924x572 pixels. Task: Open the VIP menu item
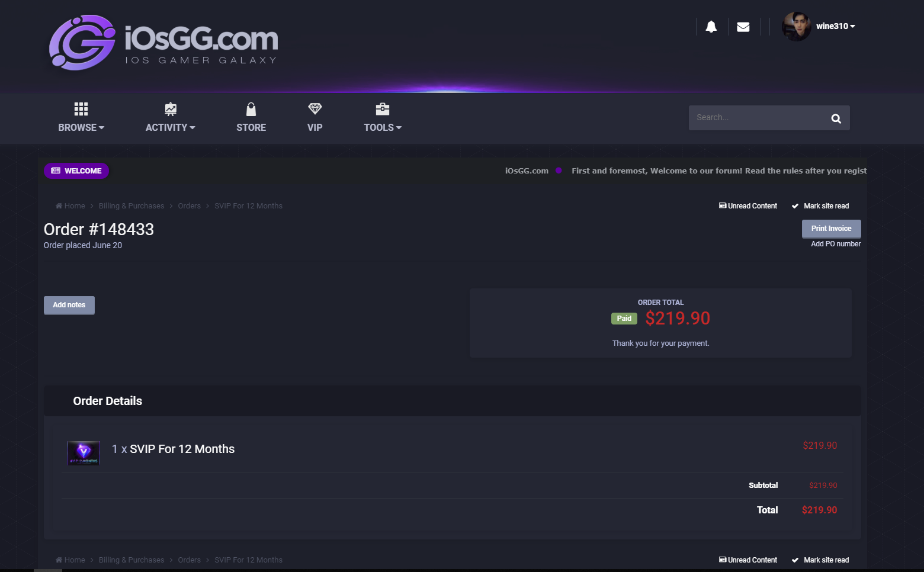click(315, 127)
